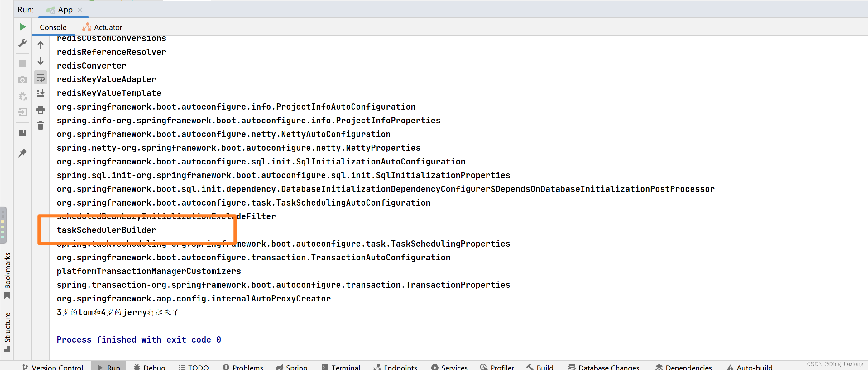The height and width of the screenshot is (370, 868).
Task: Click the taskSchedulerBuilder output line
Action: point(107,230)
